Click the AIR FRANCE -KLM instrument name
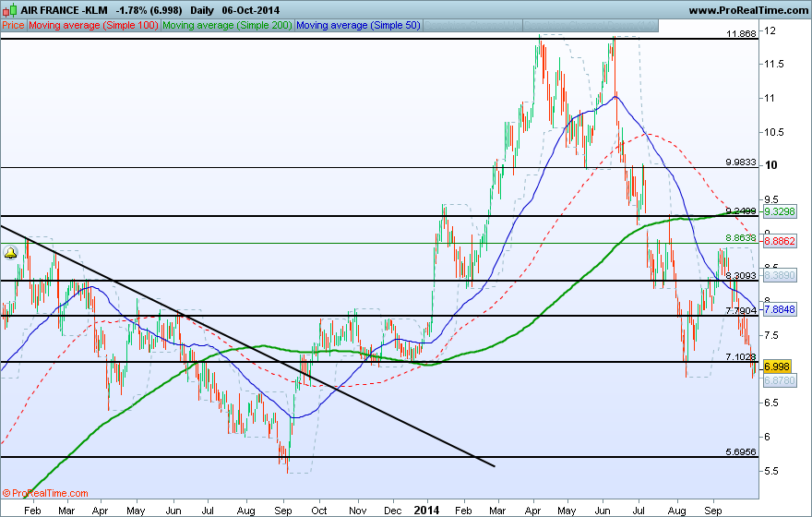This screenshot has height=517, width=812. coord(65,10)
